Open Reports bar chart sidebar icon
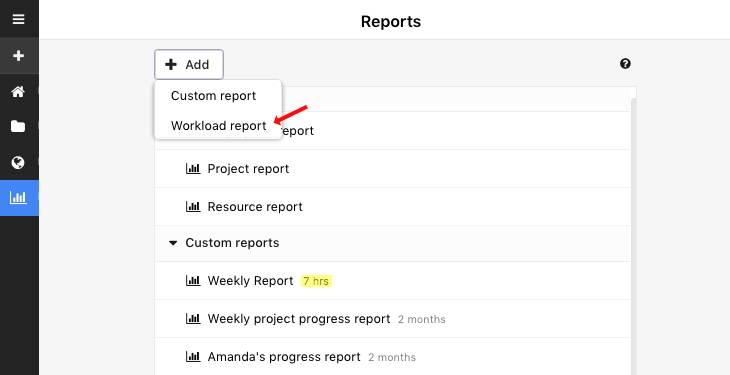Viewport: 730px width, 375px height. (x=18, y=198)
